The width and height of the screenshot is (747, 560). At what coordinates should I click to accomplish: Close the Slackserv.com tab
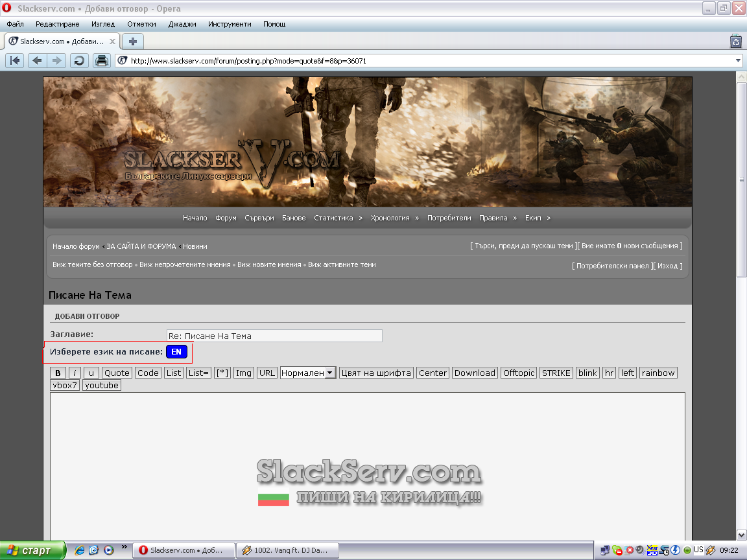pyautogui.click(x=112, y=41)
